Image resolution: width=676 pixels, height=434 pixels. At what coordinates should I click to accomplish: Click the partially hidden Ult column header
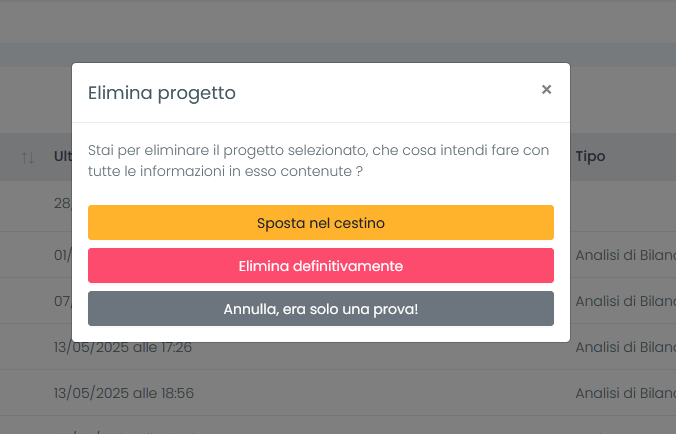pyautogui.click(x=63, y=156)
